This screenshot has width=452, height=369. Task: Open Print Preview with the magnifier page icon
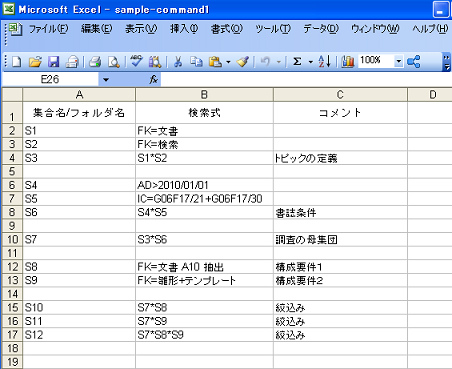click(x=114, y=62)
